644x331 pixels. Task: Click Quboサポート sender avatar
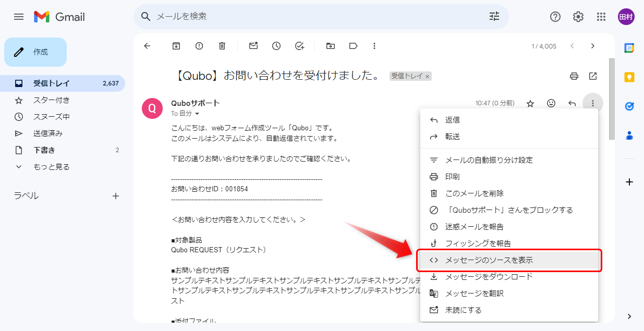point(152,108)
